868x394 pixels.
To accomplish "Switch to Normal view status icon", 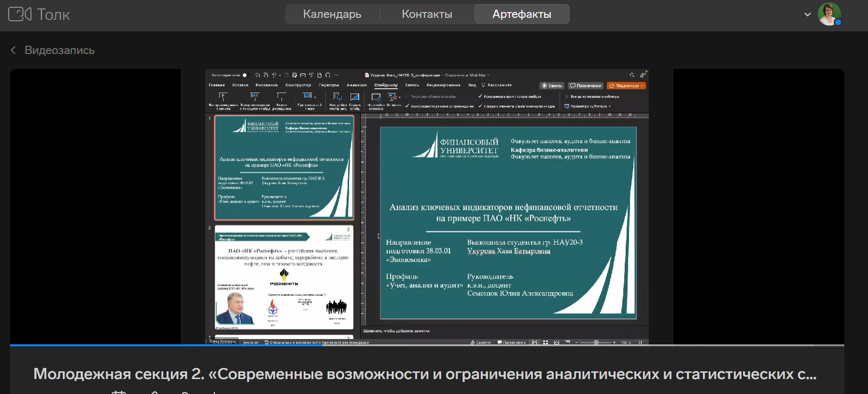I will 534,342.
